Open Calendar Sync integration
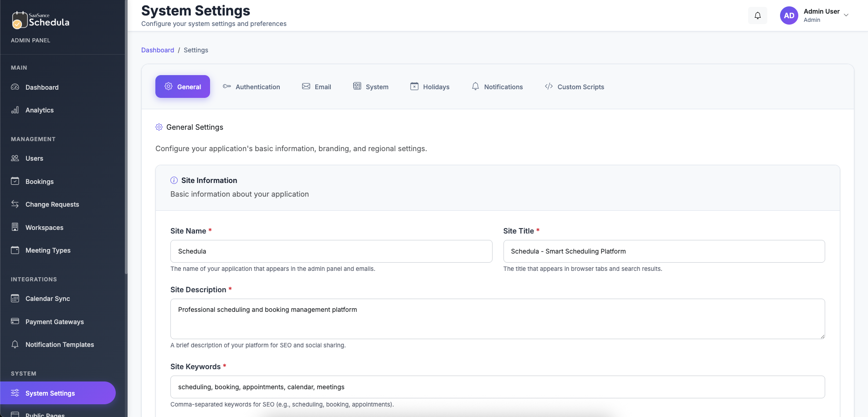This screenshot has width=868, height=417. pyautogui.click(x=47, y=299)
